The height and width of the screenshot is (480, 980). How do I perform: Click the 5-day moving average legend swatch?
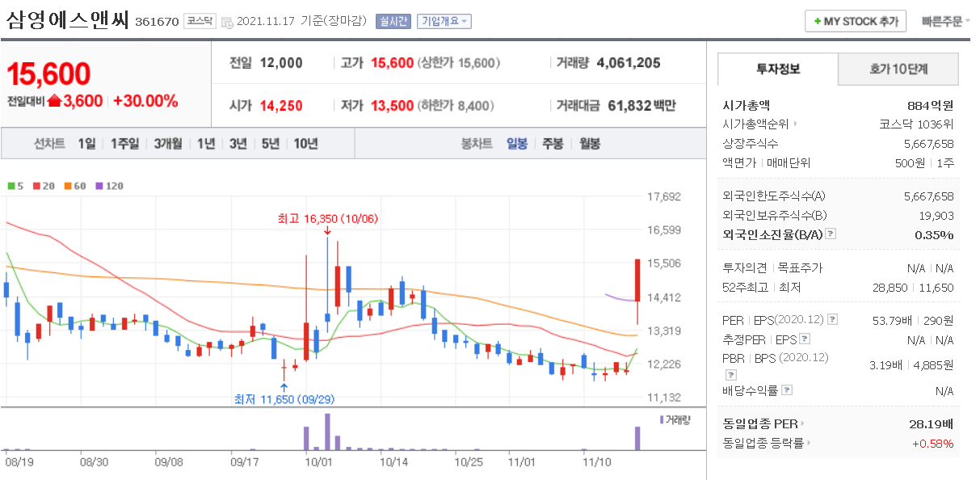click(x=11, y=186)
